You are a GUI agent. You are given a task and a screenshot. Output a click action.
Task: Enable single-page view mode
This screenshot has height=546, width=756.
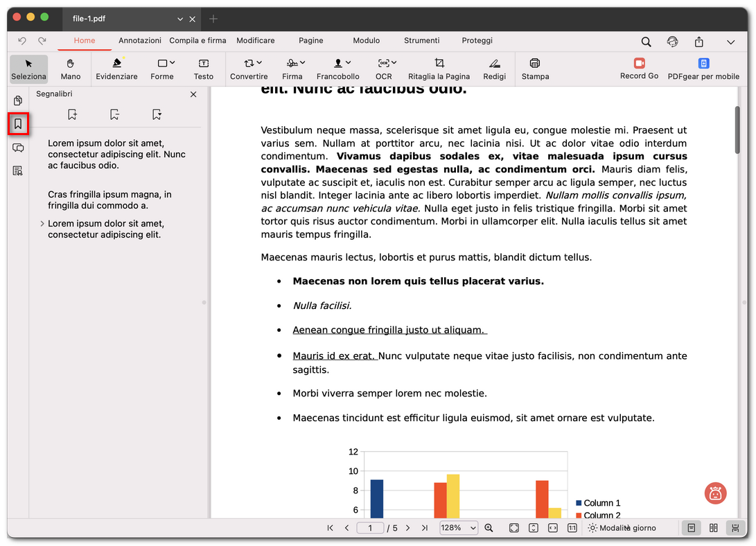pyautogui.click(x=691, y=527)
